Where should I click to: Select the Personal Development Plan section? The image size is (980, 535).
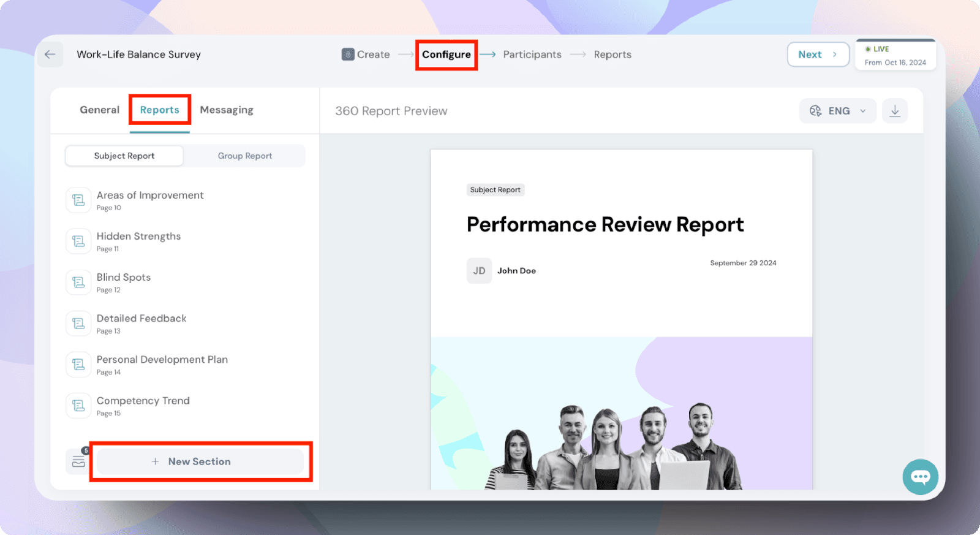tap(162, 360)
